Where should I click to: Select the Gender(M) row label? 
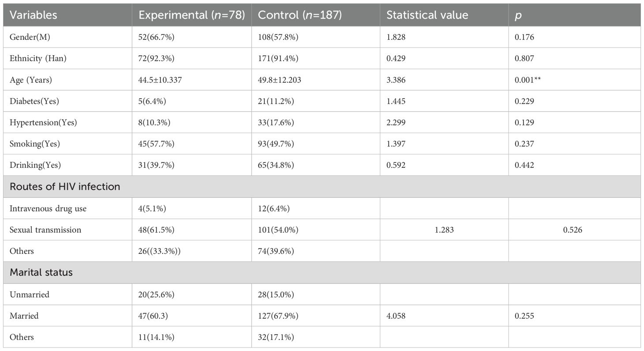[30, 37]
